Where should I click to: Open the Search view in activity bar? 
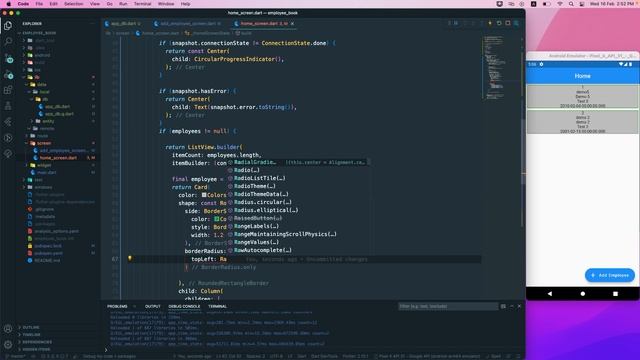(x=8, y=42)
